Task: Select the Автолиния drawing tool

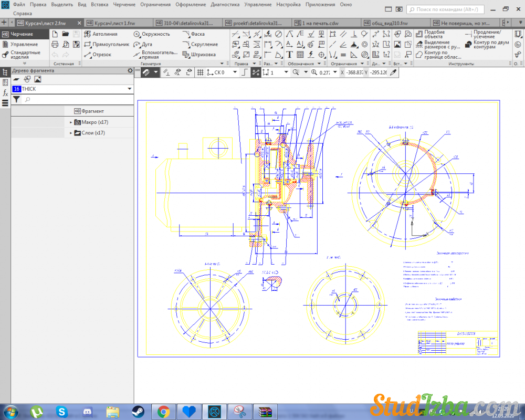Action: (x=101, y=34)
